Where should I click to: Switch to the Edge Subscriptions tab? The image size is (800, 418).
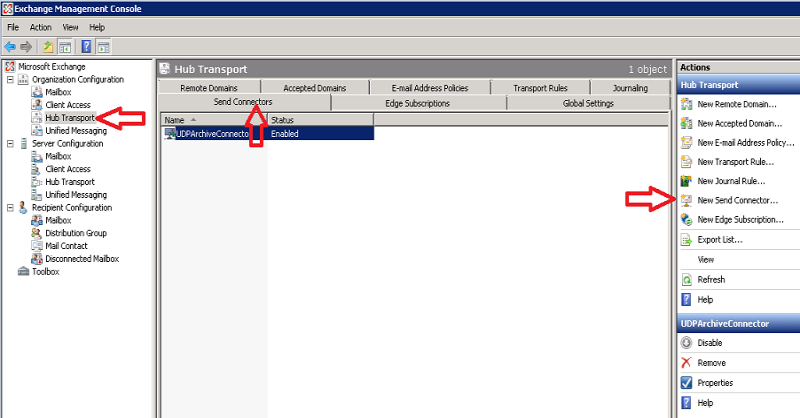(x=418, y=103)
